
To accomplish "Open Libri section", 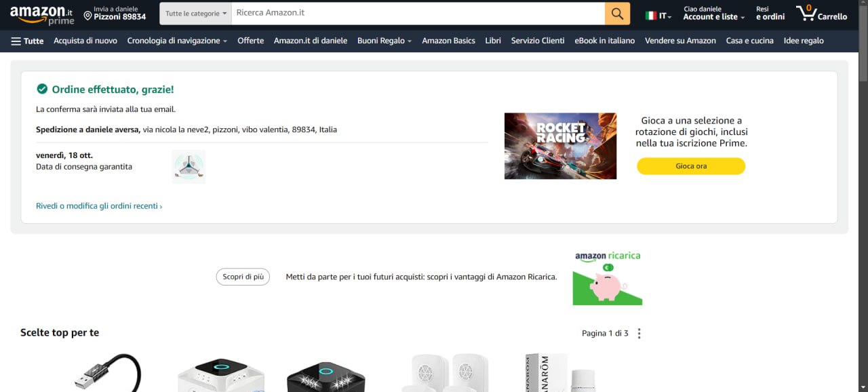I will [x=493, y=41].
